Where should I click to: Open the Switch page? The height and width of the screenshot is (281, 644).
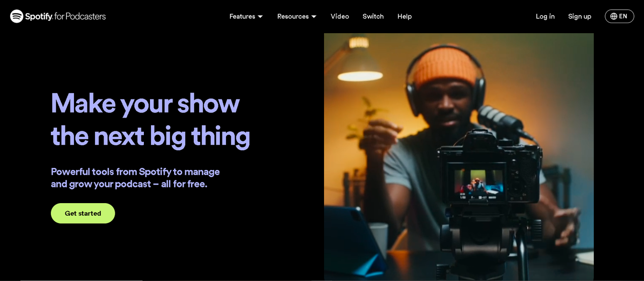coord(373,16)
